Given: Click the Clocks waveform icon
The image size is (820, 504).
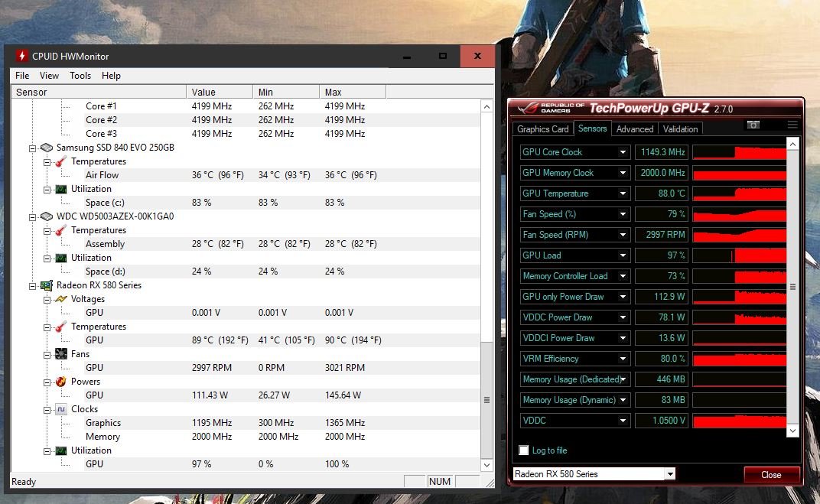Looking at the screenshot, I should pos(61,409).
